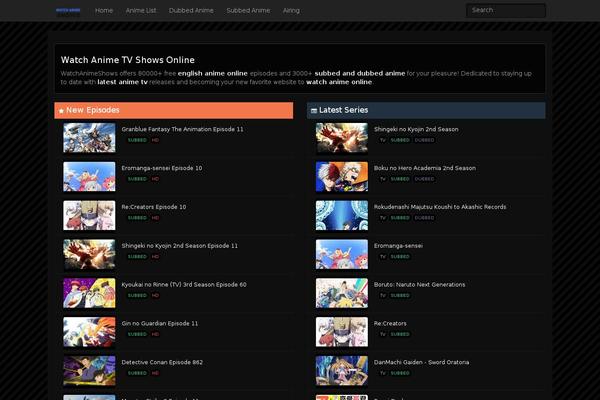Open Eromanga-sensei series under Latest Series
Viewport: 600px width, 400px height.
point(398,246)
